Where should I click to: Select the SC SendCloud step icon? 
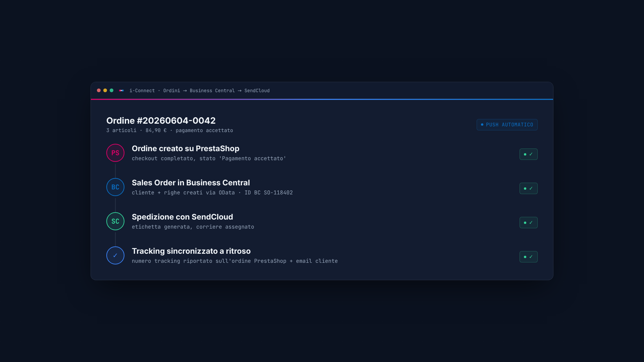click(115, 221)
